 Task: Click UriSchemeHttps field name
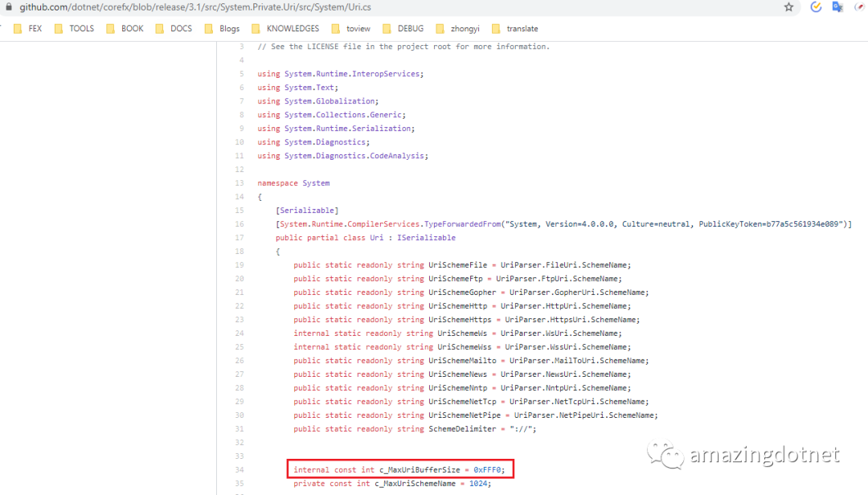(x=460, y=320)
